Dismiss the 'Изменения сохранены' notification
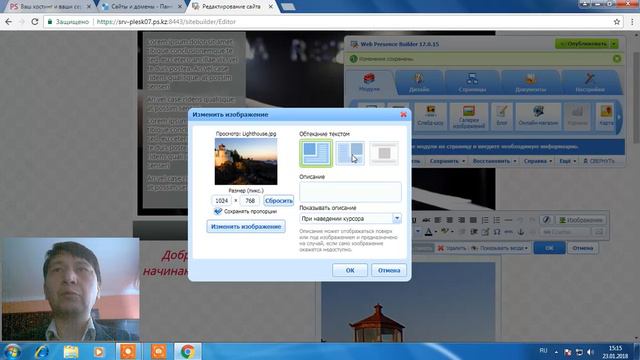Viewport: 640px width, 360px height. 617,59
